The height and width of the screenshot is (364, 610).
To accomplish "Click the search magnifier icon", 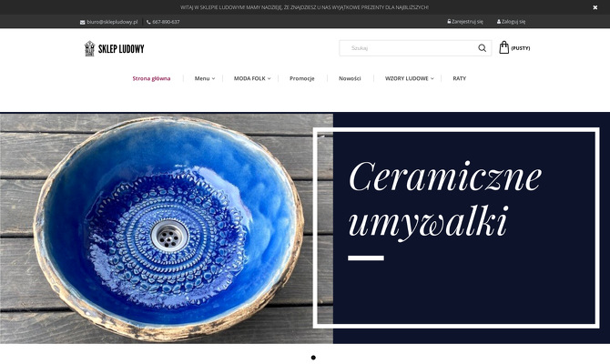I will (482, 48).
